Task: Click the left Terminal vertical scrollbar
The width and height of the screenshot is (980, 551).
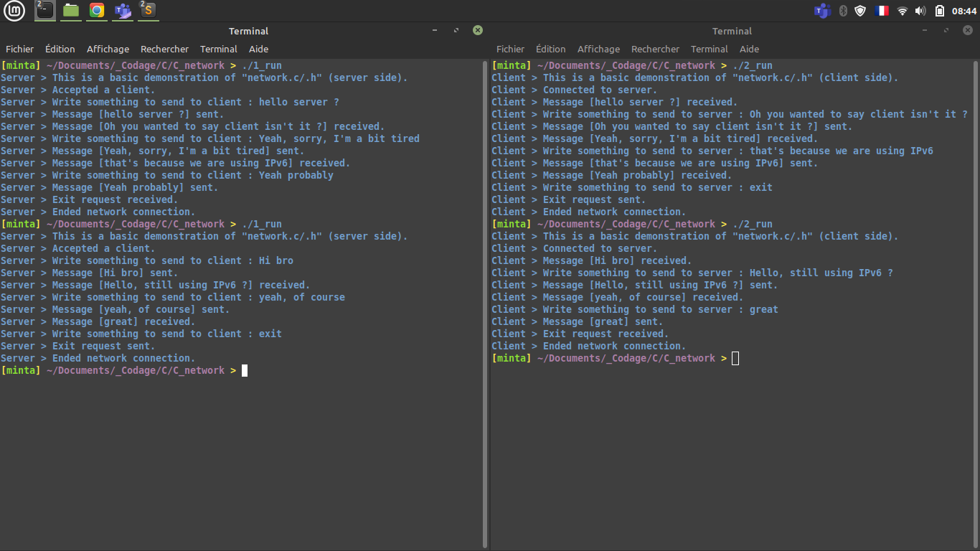Action: (486, 304)
